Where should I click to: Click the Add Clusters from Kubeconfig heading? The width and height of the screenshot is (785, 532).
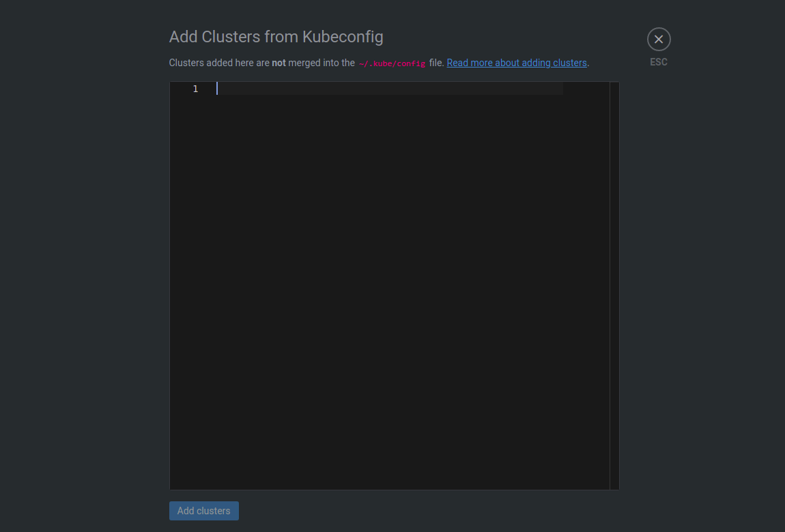[276, 37]
